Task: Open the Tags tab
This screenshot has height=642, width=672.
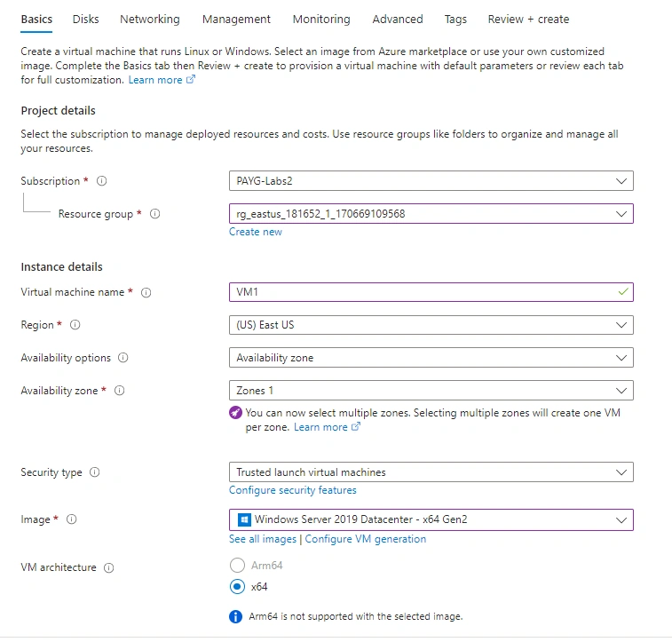Action: [x=455, y=20]
